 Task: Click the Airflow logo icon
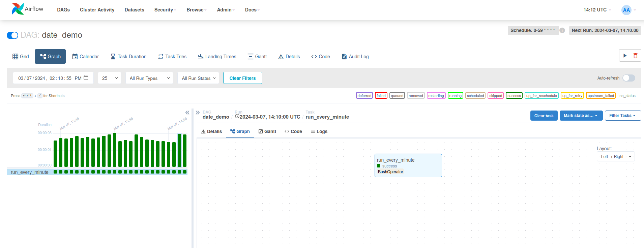(x=18, y=9)
